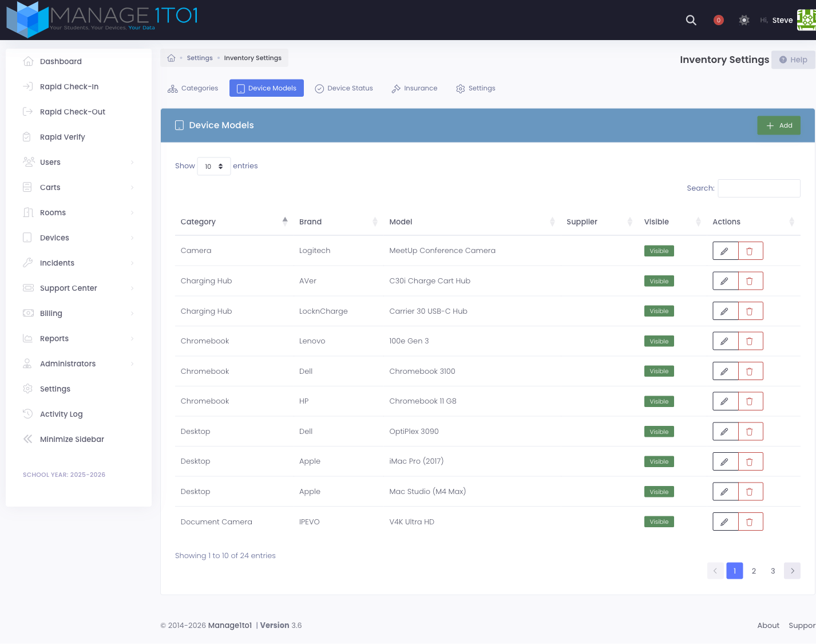Open Rapid Verify
816x644 pixels.
tap(78, 137)
